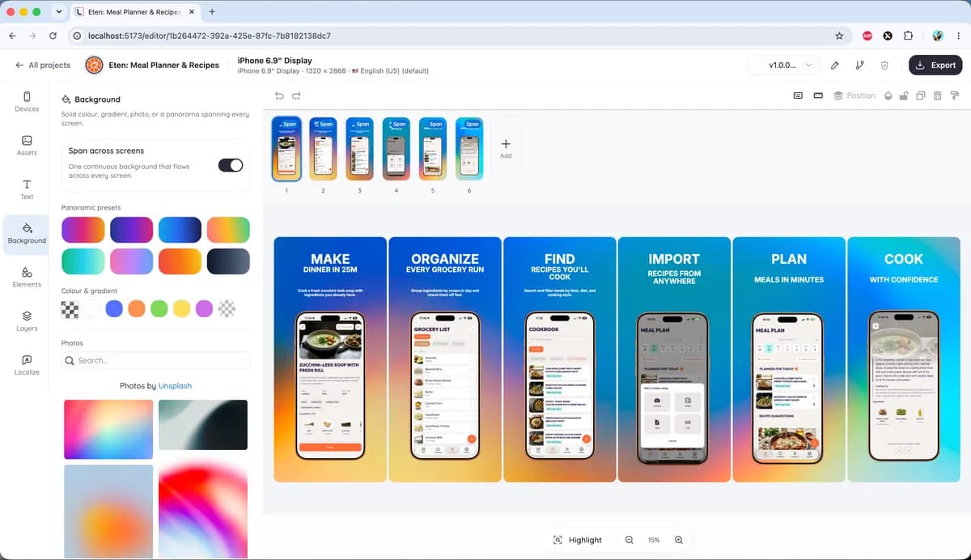Screen dimensions: 971x560
Task: Pick the solid green colour swatch
Action: 159,308
